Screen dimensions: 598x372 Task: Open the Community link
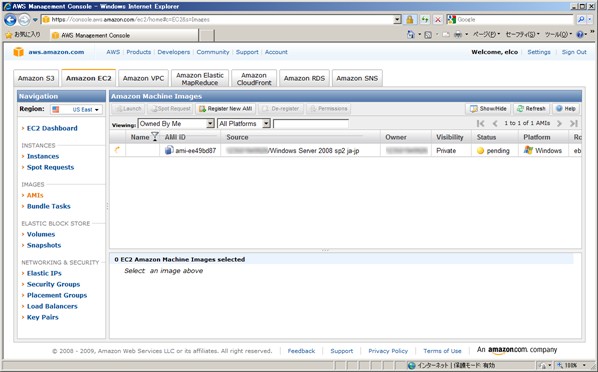coord(213,52)
